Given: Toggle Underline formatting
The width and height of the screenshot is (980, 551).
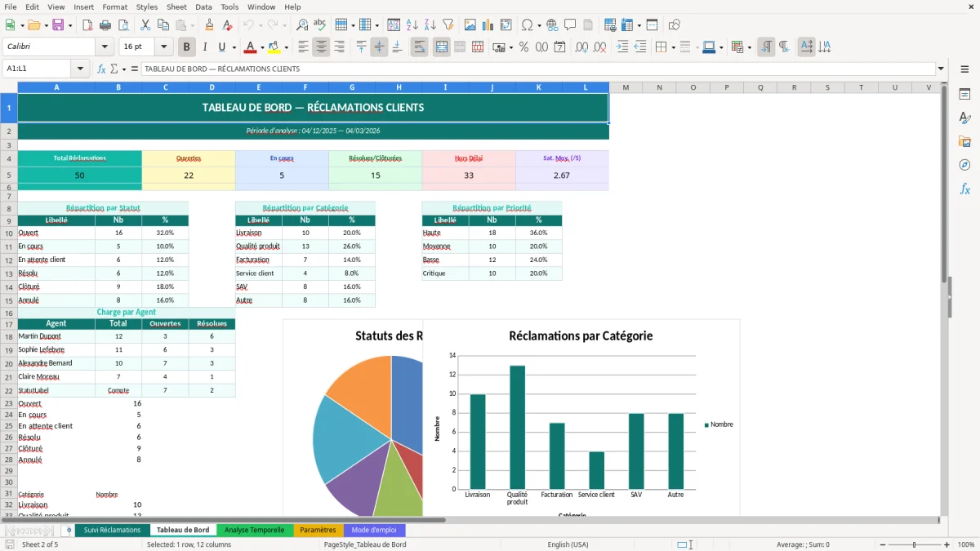Looking at the screenshot, I should 223,47.
